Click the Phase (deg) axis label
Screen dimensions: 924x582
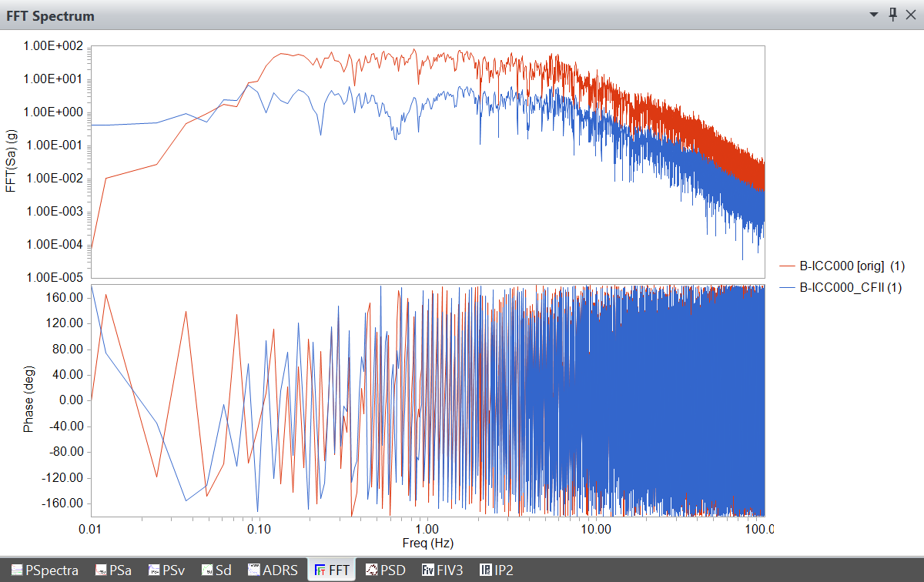point(28,400)
